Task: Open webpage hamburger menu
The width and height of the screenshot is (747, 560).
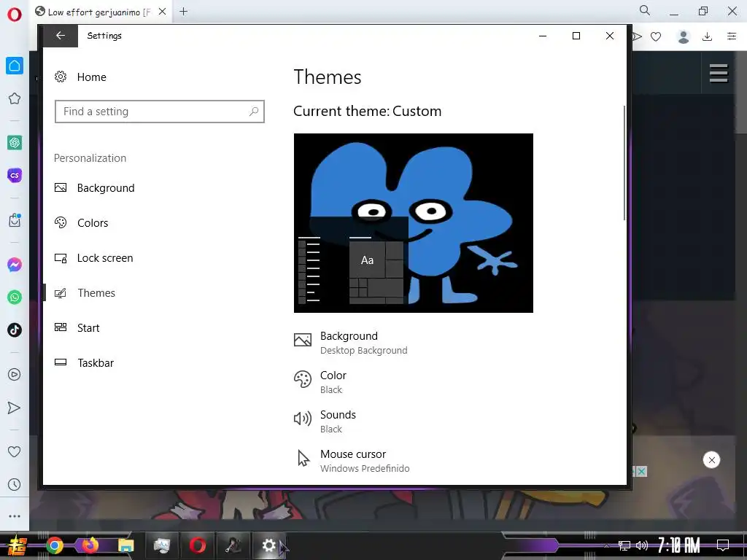Action: point(719,73)
